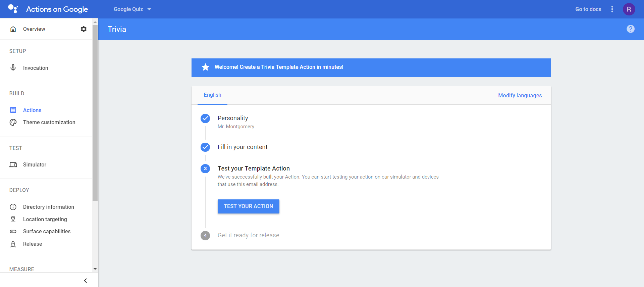Screen dimensions: 644x287
Task: Click the Release rocket icon
Action: pyautogui.click(x=13, y=244)
